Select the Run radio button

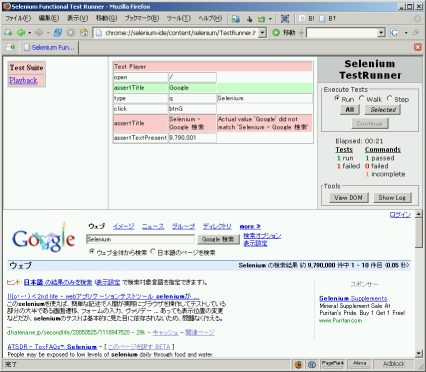[337, 99]
